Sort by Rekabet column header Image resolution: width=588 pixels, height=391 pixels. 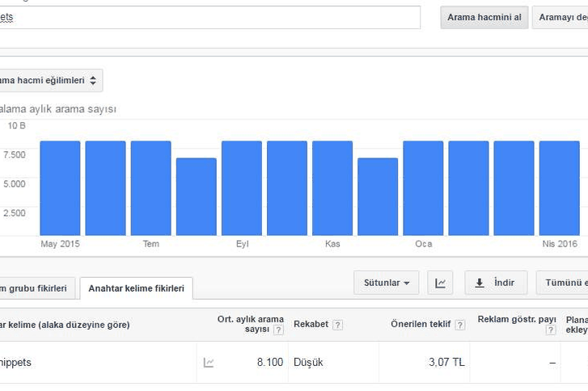click(x=311, y=324)
